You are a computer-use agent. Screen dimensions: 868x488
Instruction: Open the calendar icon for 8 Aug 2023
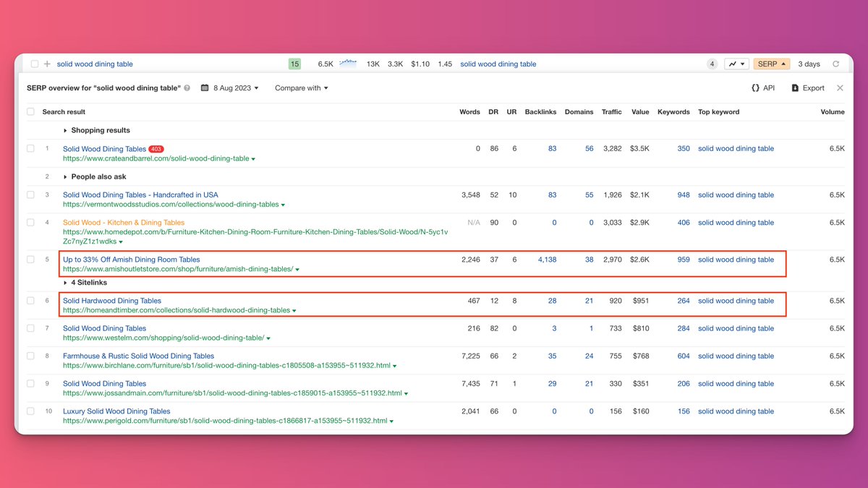[205, 88]
